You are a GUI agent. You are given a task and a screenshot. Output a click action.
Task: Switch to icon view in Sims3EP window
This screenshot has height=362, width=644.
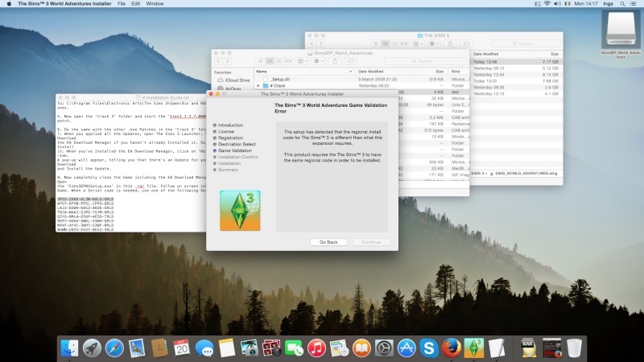click(x=260, y=61)
